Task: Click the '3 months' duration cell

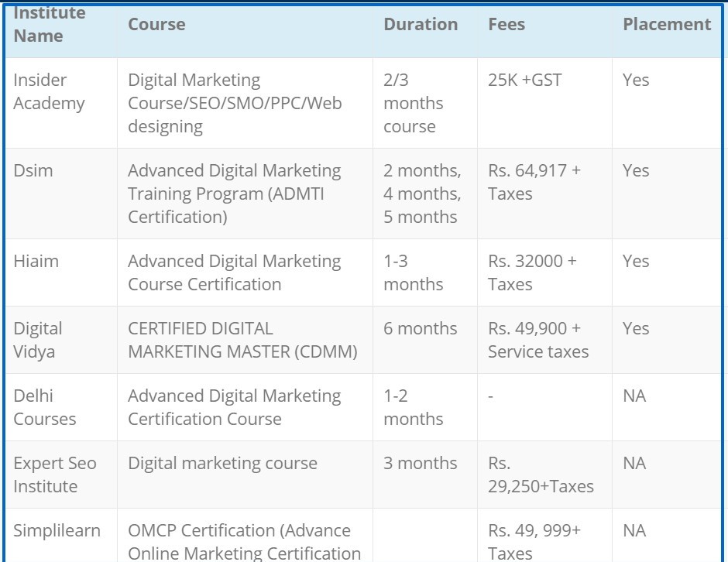Action: (425, 475)
